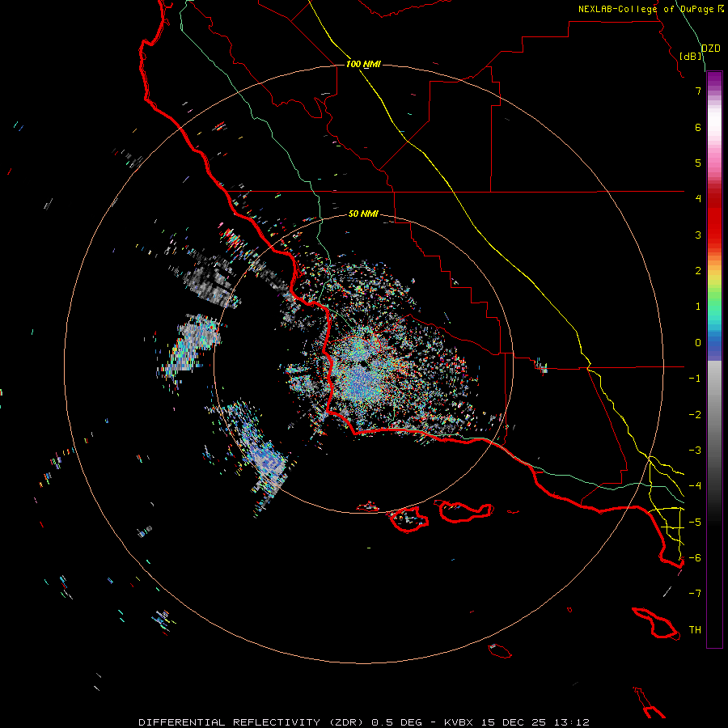
Task: Click the dark radar site center in the echo cluster
Action: pos(363,363)
